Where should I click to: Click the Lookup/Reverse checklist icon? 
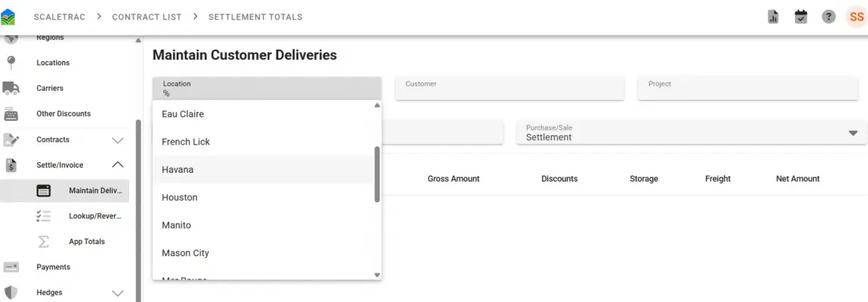tap(43, 216)
